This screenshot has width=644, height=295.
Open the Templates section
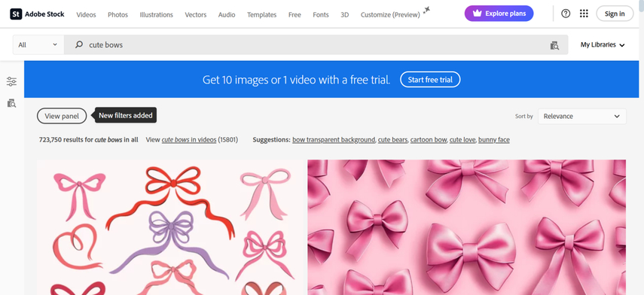pos(261,15)
